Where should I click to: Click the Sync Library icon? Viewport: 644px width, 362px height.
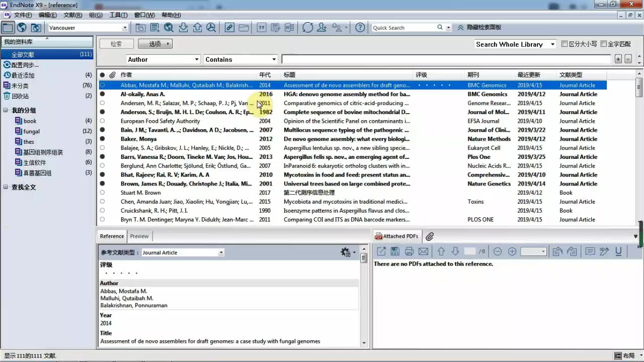[308, 28]
